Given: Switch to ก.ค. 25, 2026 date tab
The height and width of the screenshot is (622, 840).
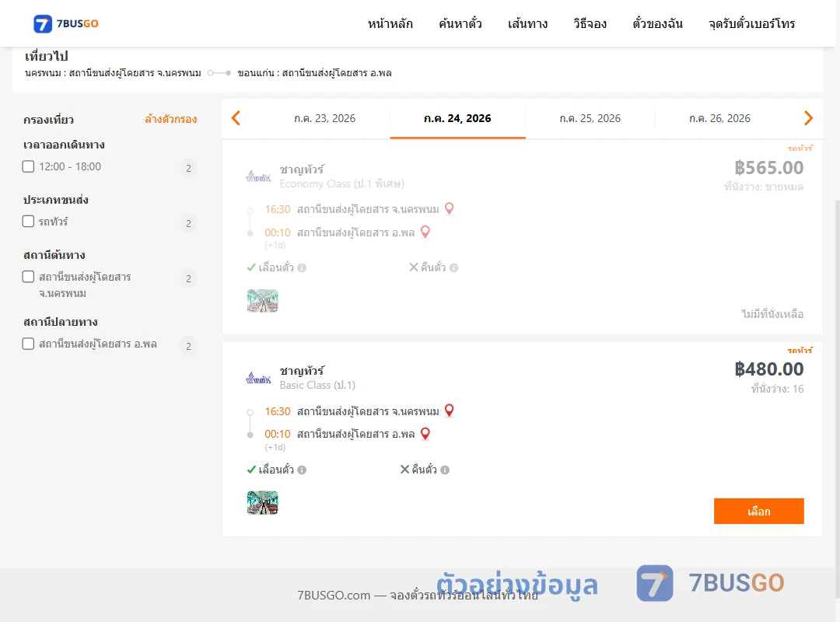Looking at the screenshot, I should [590, 118].
